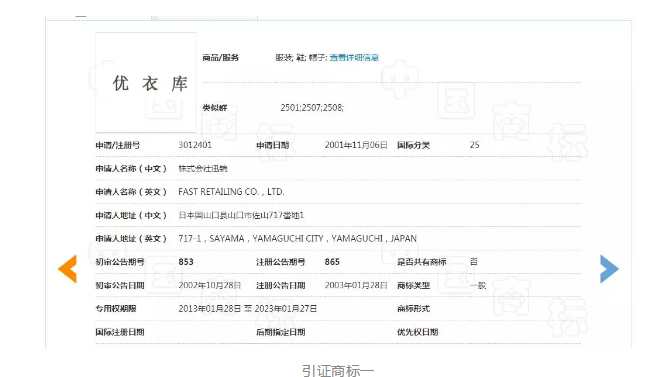Screen dimensions: 665x377
Task: Click the 商标形式 label
Action: pyautogui.click(x=414, y=309)
